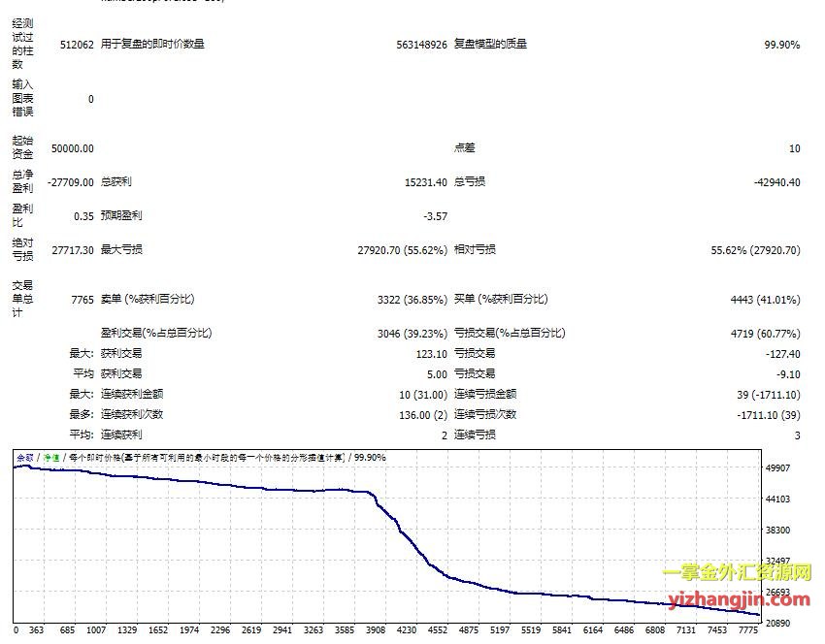Select the value 136.00 (2)
825x644 pixels.
point(423,415)
